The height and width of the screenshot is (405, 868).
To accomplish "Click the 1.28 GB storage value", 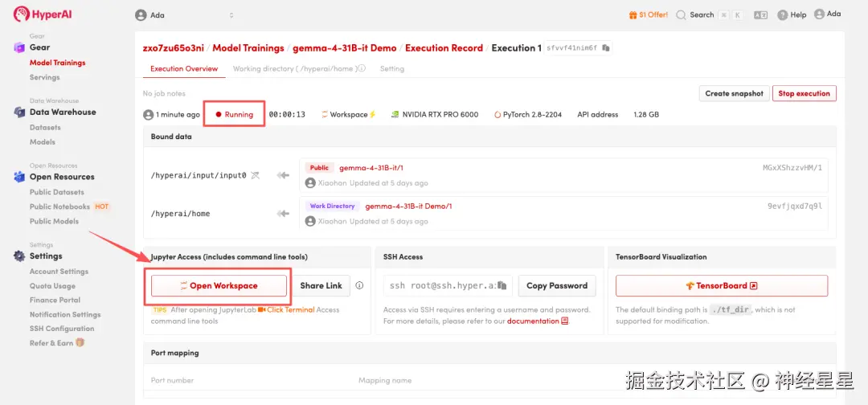I will click(x=646, y=115).
